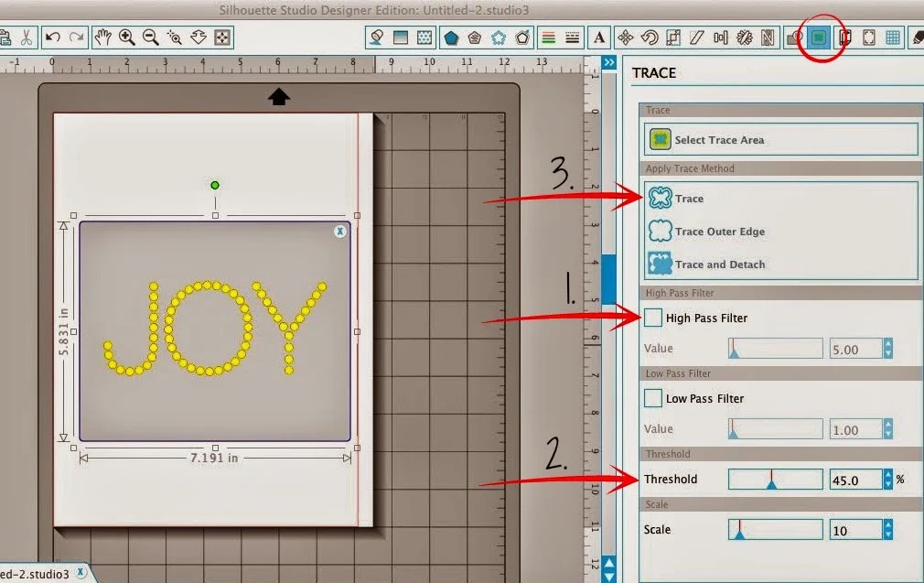
Task: Open the Design Page Settings icon
Action: 845,38
